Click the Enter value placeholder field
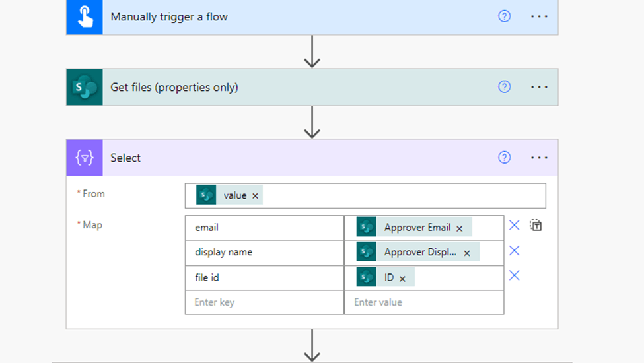 pyautogui.click(x=424, y=302)
